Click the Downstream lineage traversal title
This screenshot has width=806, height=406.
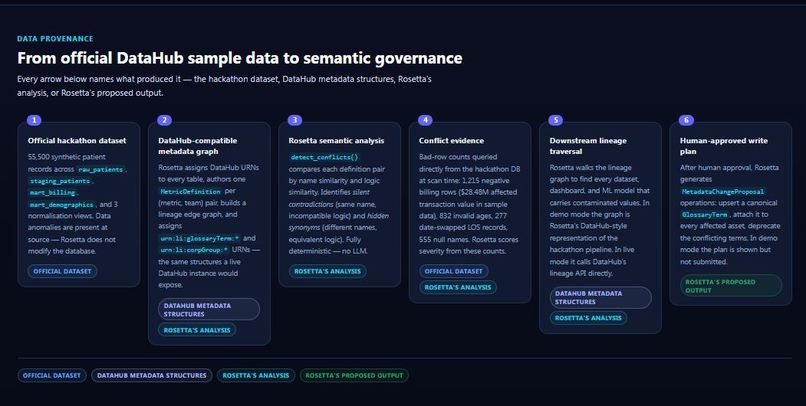click(588, 146)
